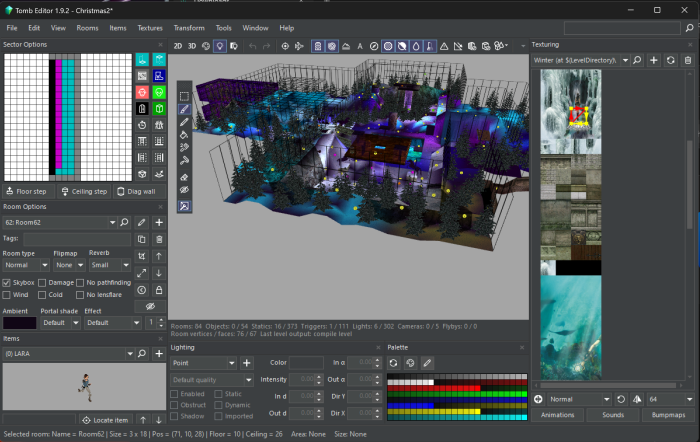Viewport: 700px width, 442px height.
Task: Click the water drop toolbar icon
Action: pyautogui.click(x=416, y=46)
